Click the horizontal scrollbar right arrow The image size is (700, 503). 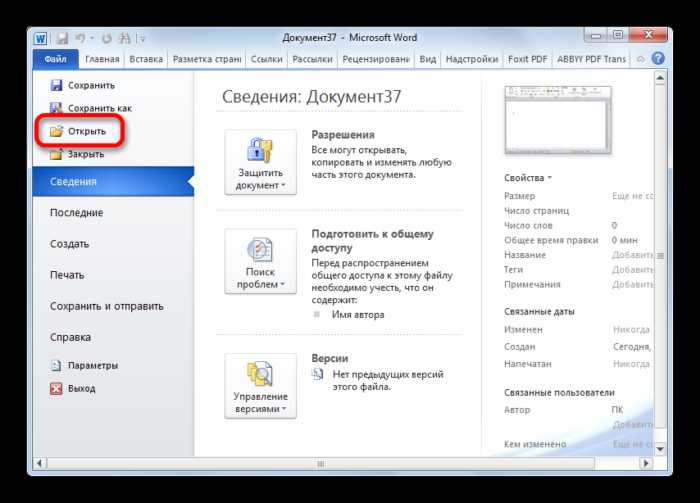pyautogui.click(x=646, y=463)
